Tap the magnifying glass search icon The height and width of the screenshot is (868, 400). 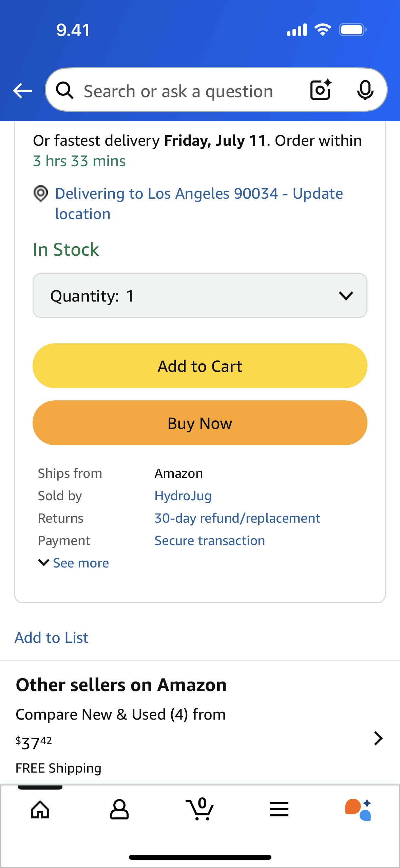[x=64, y=91]
